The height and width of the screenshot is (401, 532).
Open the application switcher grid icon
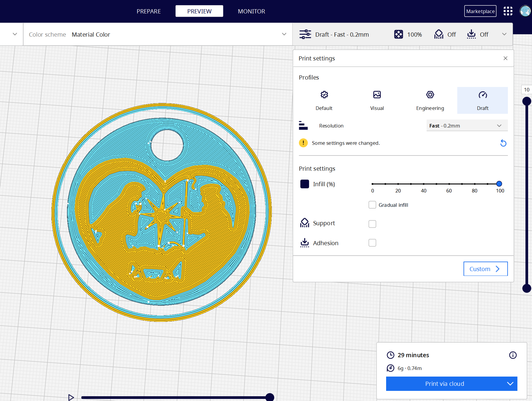[x=508, y=11]
